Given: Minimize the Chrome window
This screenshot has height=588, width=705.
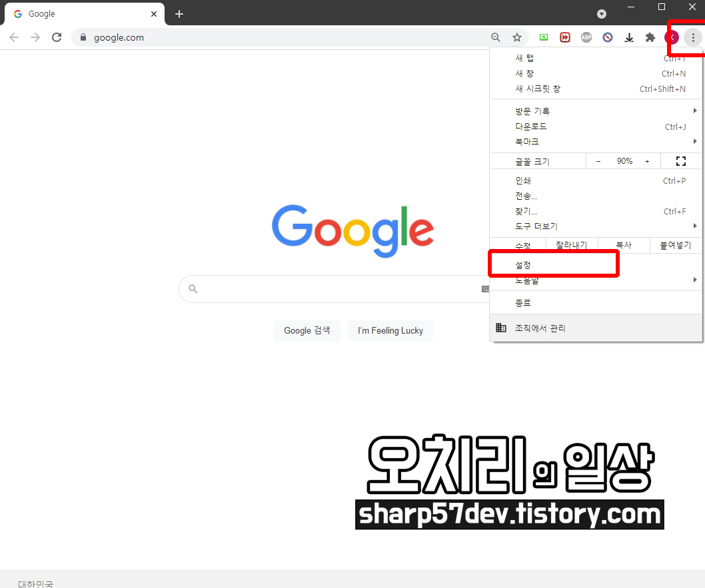Looking at the screenshot, I should (x=631, y=7).
